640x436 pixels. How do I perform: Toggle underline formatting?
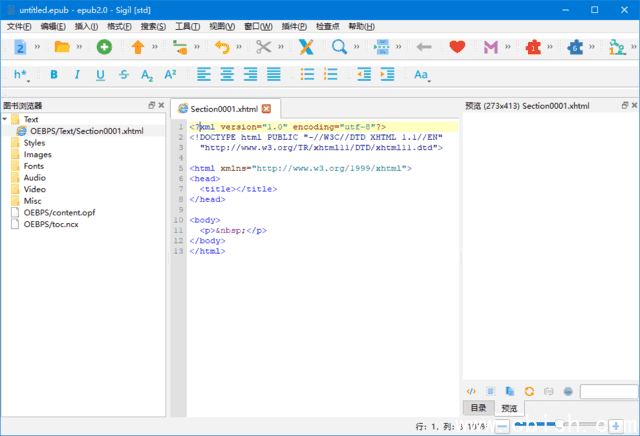[100, 75]
